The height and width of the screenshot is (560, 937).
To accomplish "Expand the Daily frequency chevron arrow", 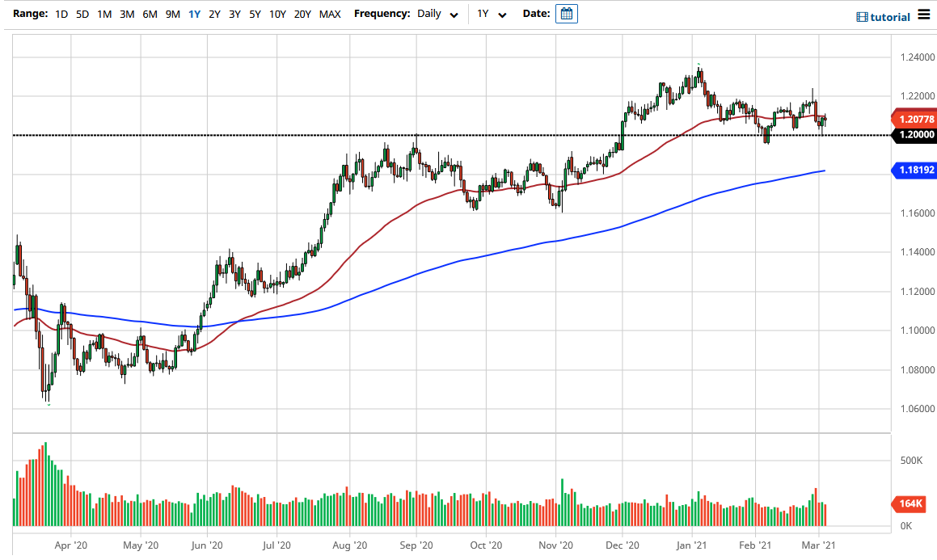I will point(454,15).
